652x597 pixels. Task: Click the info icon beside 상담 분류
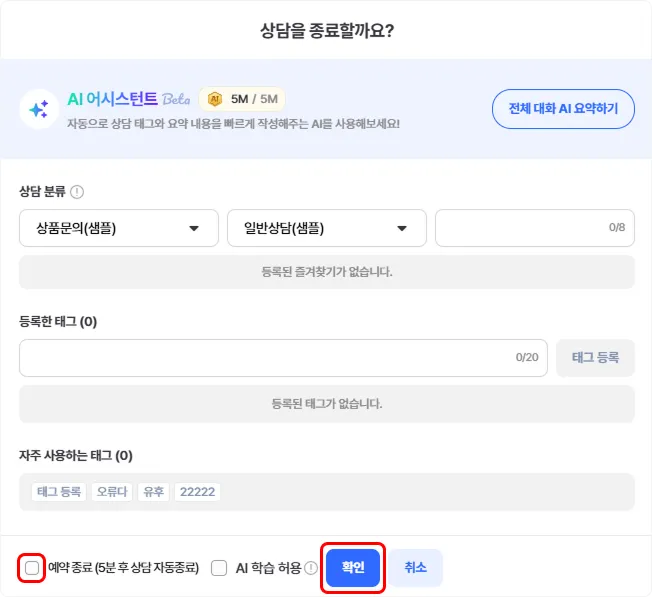tap(77, 191)
